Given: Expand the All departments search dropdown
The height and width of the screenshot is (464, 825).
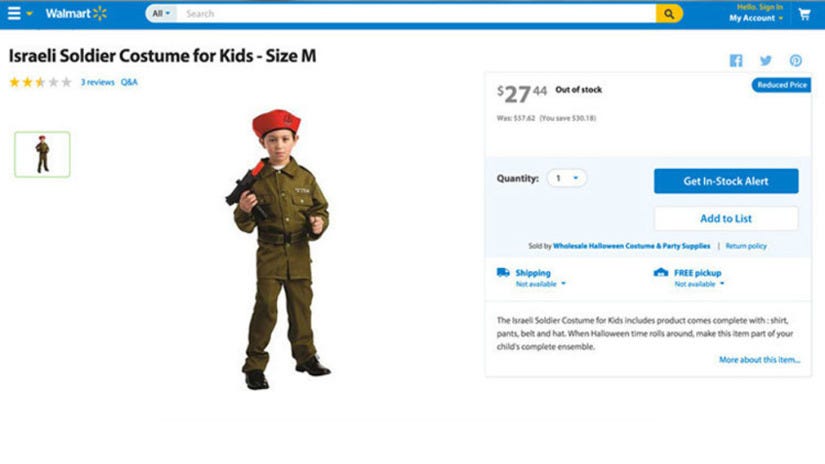Looking at the screenshot, I should coord(161,14).
